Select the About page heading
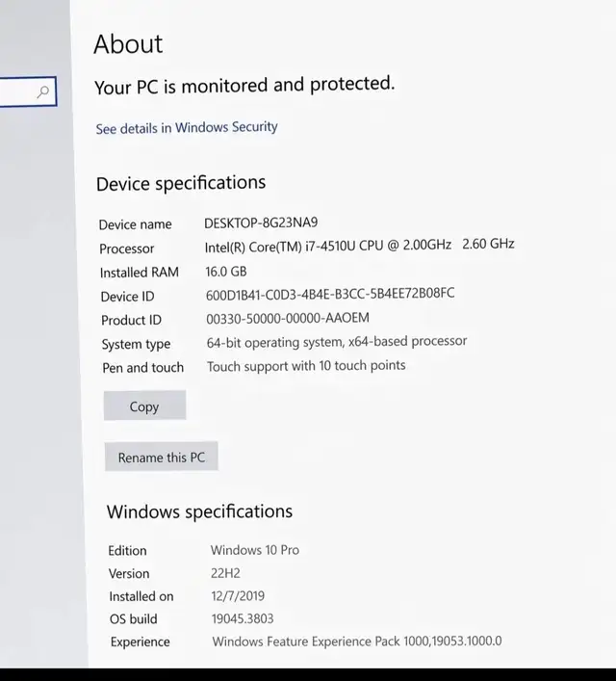 pos(128,44)
